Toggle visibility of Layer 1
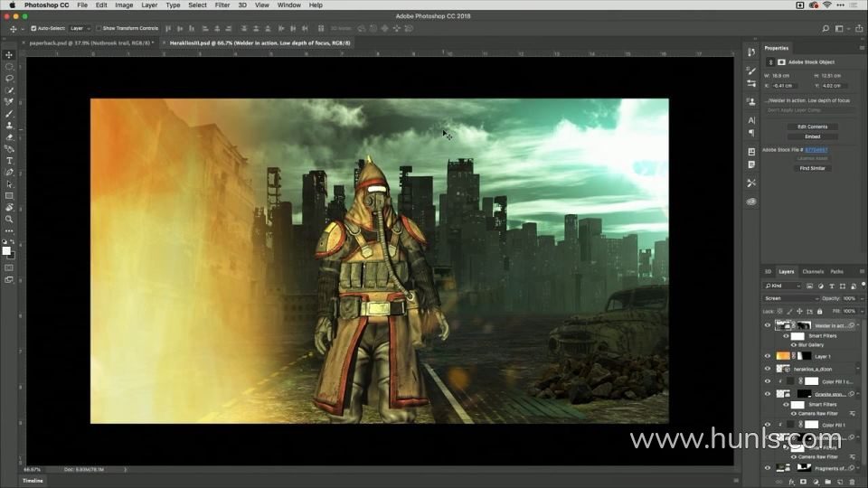 coord(768,356)
